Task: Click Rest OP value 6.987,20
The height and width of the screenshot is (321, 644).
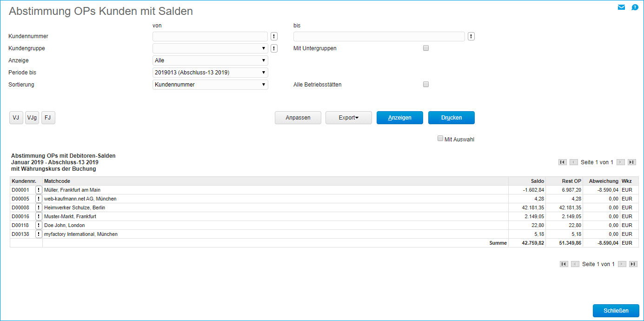Action: point(571,190)
